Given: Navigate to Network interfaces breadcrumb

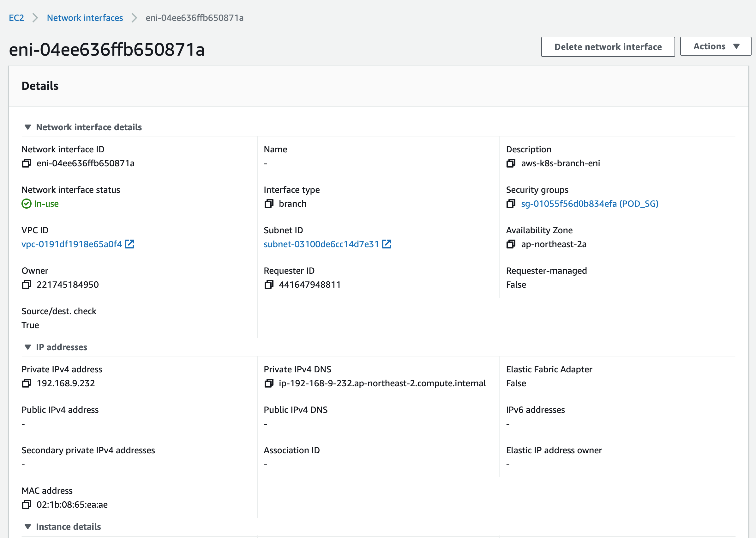Looking at the screenshot, I should point(85,18).
